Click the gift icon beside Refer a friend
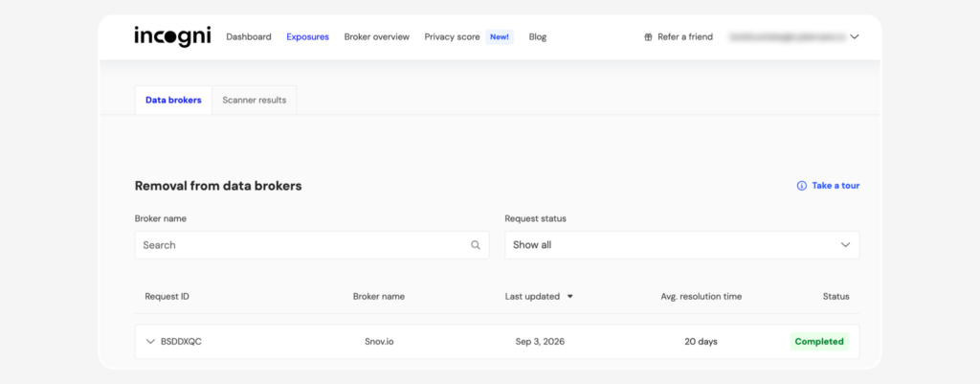Screen dimensions: 980x384 coord(648,37)
